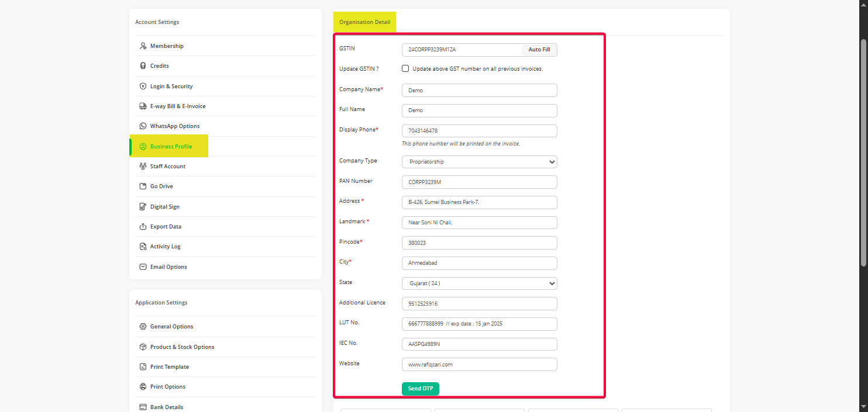The image size is (868, 412).
Task: Switch to the Organisation Detail tab
Action: tap(364, 22)
